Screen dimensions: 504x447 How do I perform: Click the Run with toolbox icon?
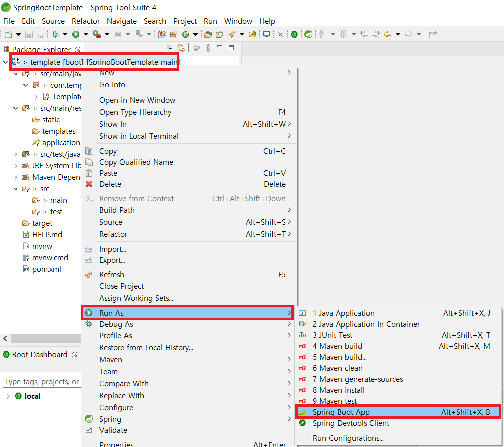point(97,34)
